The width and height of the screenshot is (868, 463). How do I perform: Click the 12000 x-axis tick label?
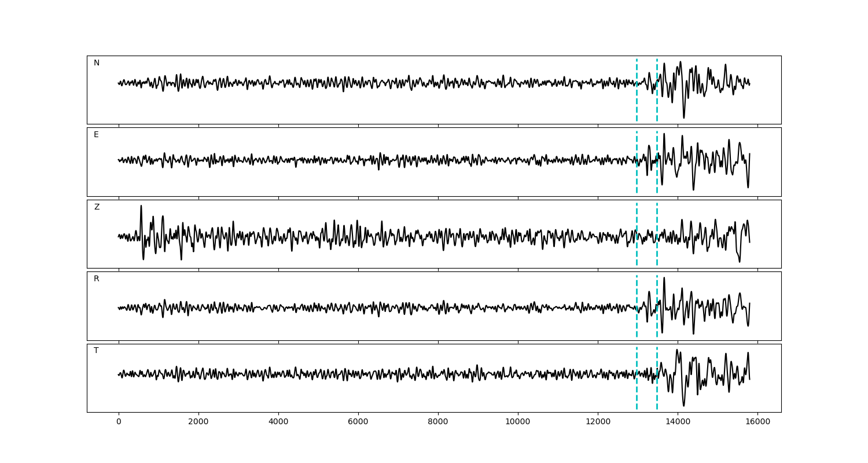598,422
